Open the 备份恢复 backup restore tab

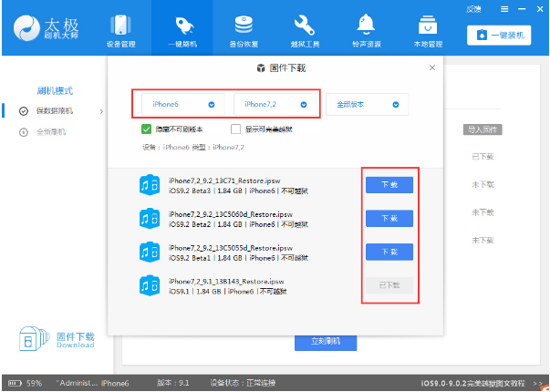[x=244, y=30]
